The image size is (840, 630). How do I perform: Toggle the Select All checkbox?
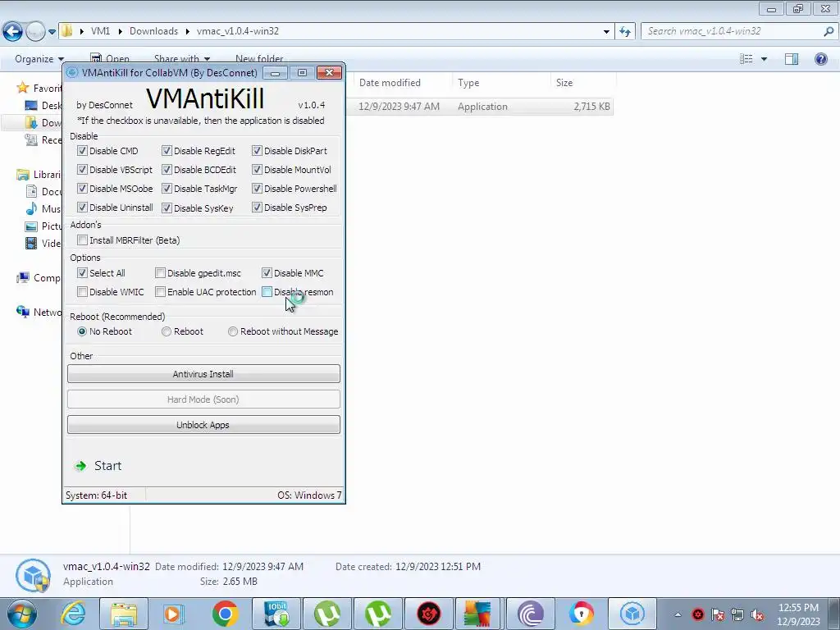82,272
